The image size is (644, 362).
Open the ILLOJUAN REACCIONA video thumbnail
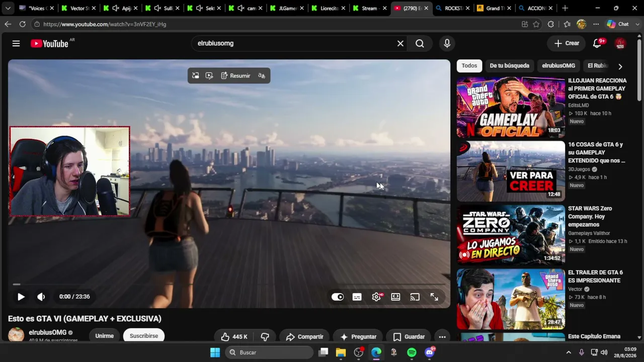[511, 107]
